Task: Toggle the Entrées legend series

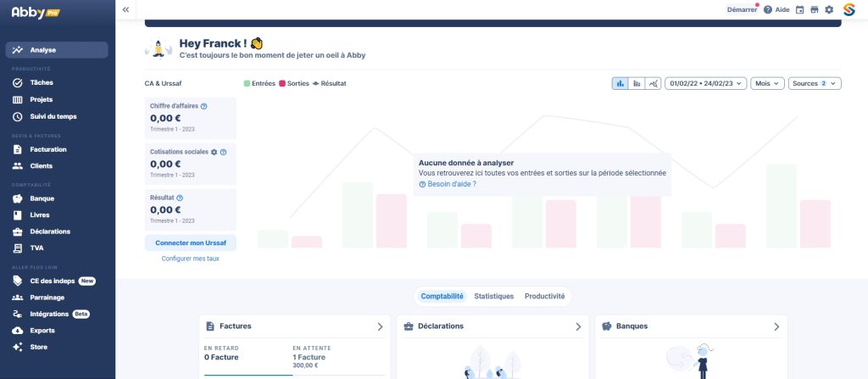Action: pyautogui.click(x=259, y=84)
